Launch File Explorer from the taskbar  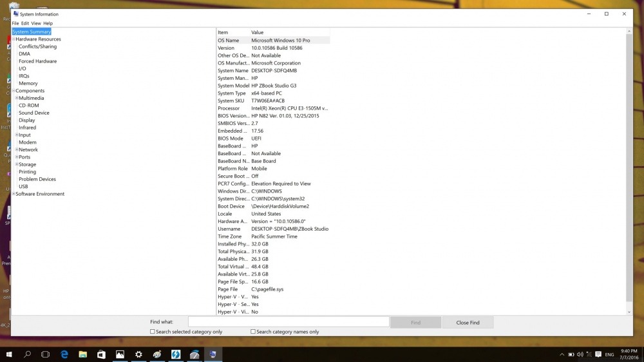tap(83, 354)
